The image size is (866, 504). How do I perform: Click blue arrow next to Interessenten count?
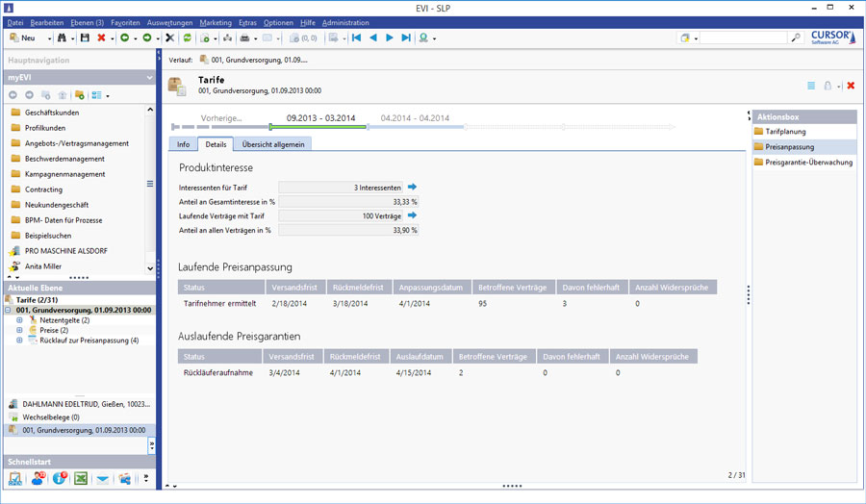[412, 188]
